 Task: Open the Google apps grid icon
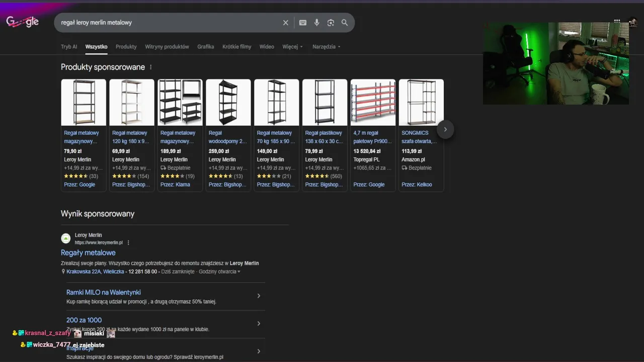617,21
